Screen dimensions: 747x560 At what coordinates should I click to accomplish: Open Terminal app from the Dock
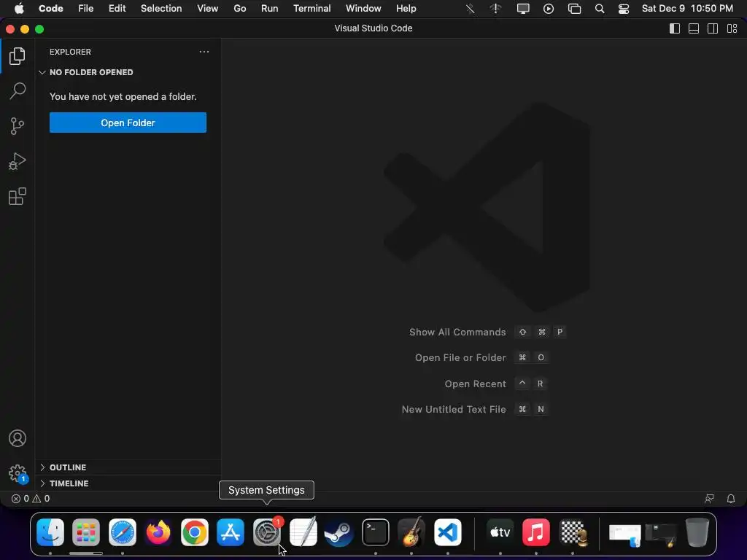[376, 532]
